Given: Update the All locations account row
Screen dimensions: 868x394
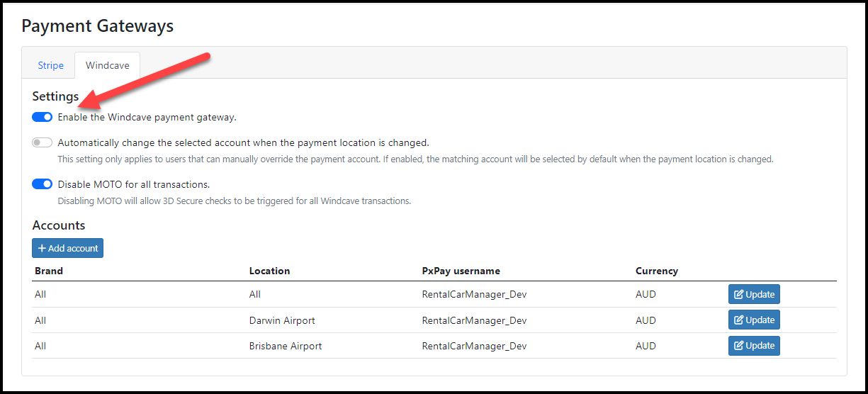Looking at the screenshot, I should coord(754,294).
